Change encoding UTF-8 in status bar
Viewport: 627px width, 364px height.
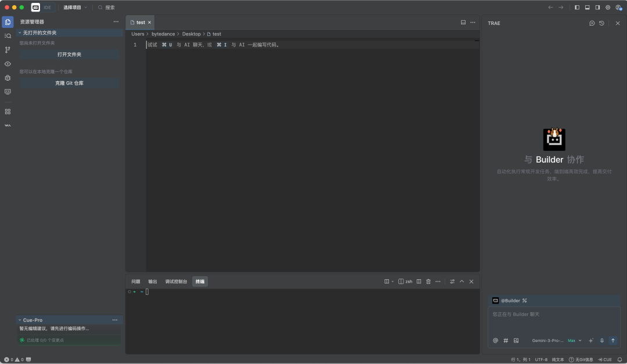541,359
